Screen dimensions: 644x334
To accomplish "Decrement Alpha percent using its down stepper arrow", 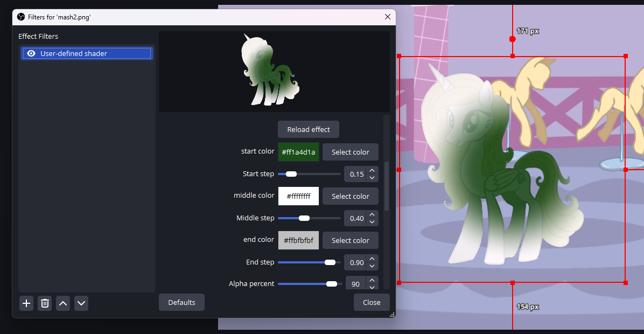I will (372, 287).
